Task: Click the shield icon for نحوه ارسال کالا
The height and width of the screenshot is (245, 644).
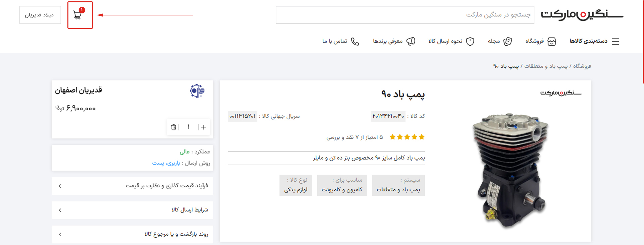Action: pos(470,41)
